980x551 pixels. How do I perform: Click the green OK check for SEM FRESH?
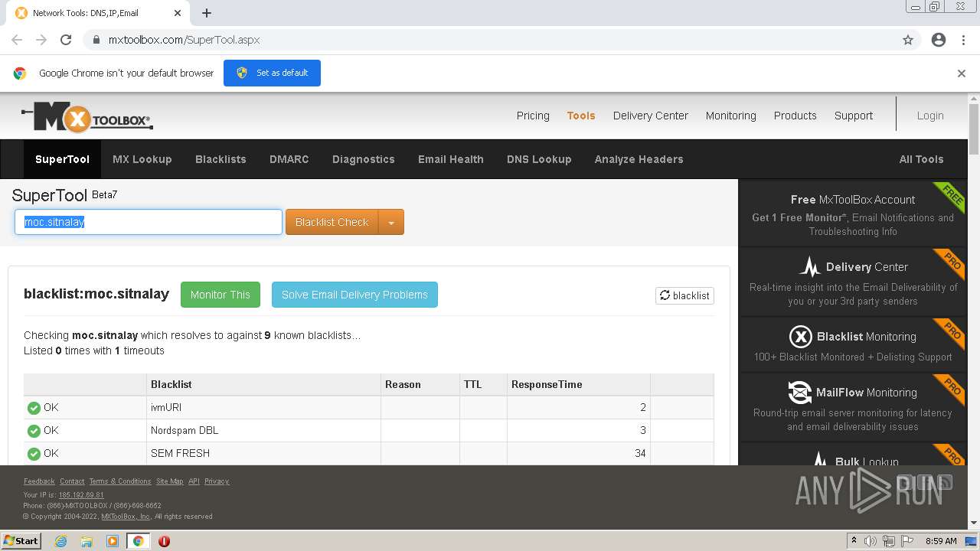point(34,454)
